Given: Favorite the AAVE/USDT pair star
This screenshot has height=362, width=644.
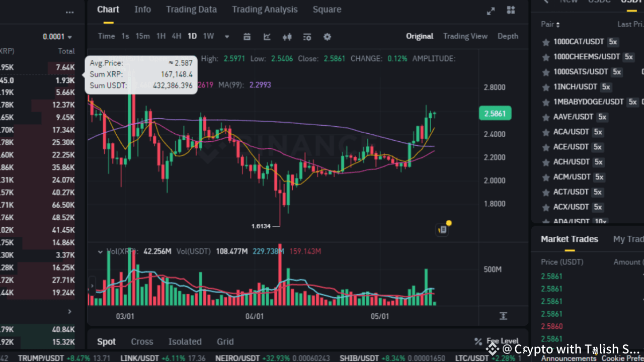Looking at the screenshot, I should 545,117.
